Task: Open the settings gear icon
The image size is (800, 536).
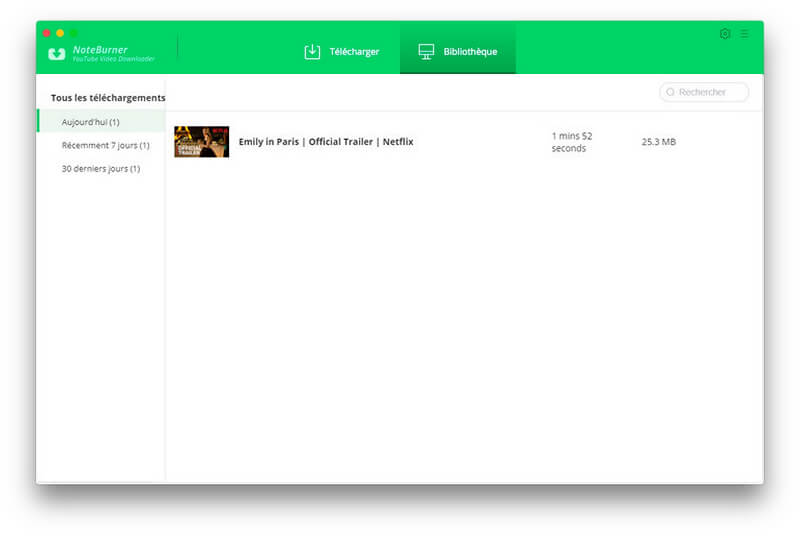Action: (724, 34)
